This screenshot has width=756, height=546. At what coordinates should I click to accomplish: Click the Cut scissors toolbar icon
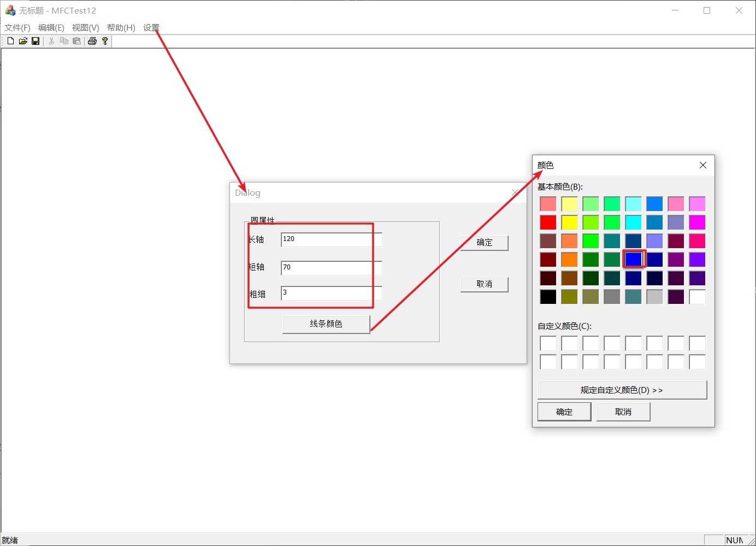51,41
